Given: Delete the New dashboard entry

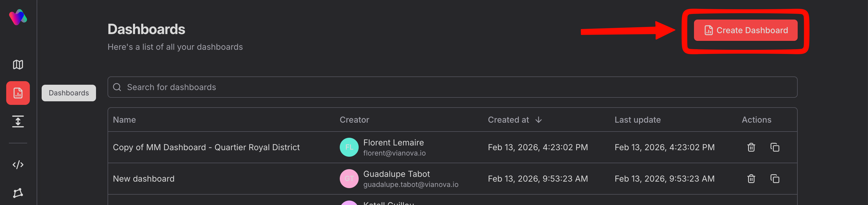Looking at the screenshot, I should (x=751, y=179).
